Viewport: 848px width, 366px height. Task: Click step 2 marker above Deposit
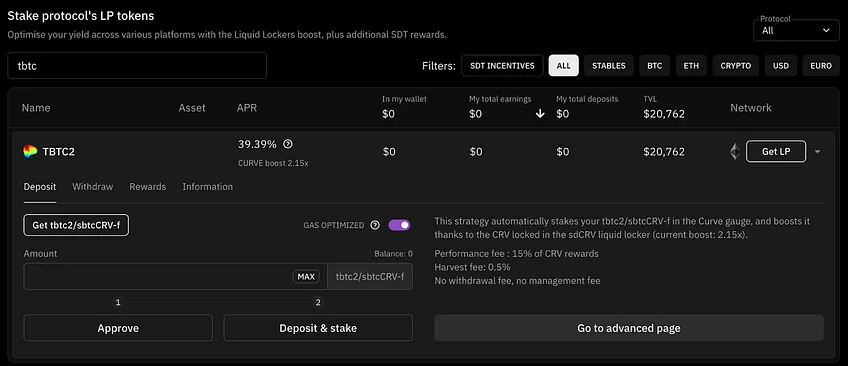(318, 302)
